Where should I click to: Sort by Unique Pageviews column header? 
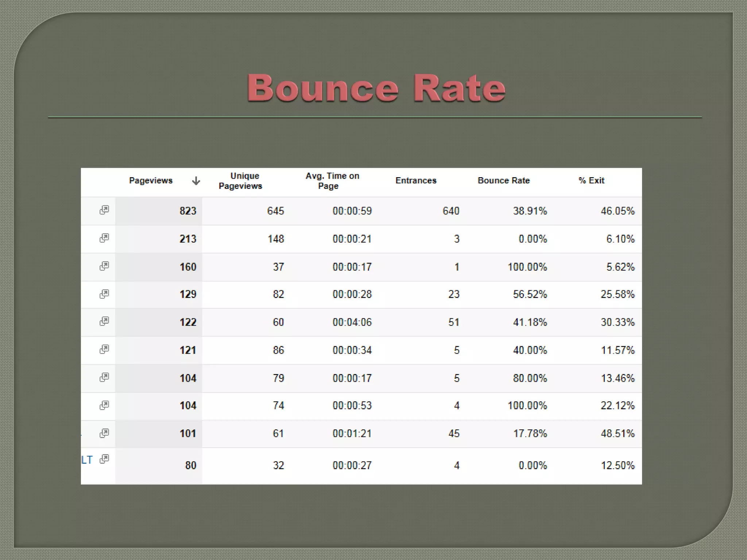(241, 181)
